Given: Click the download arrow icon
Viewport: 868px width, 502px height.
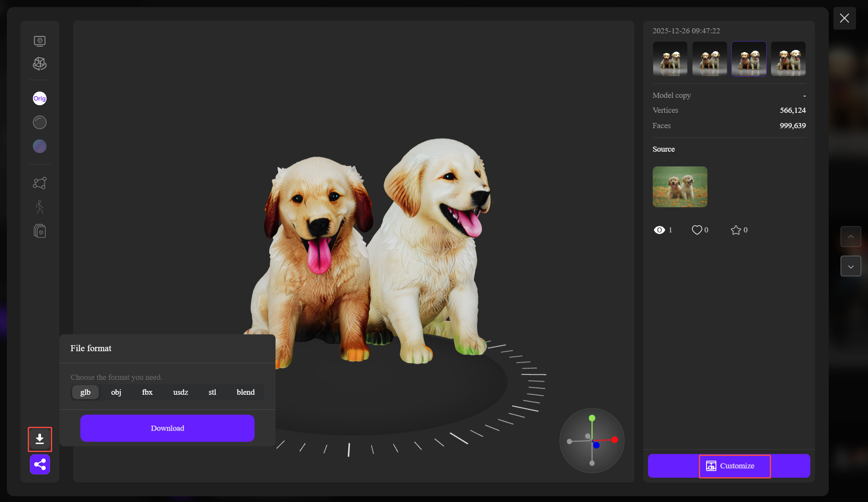Looking at the screenshot, I should 40,439.
